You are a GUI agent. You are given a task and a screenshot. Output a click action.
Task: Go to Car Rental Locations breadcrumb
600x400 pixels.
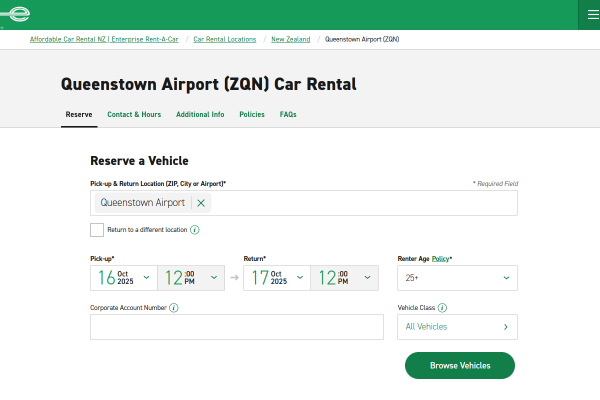pyautogui.click(x=225, y=39)
